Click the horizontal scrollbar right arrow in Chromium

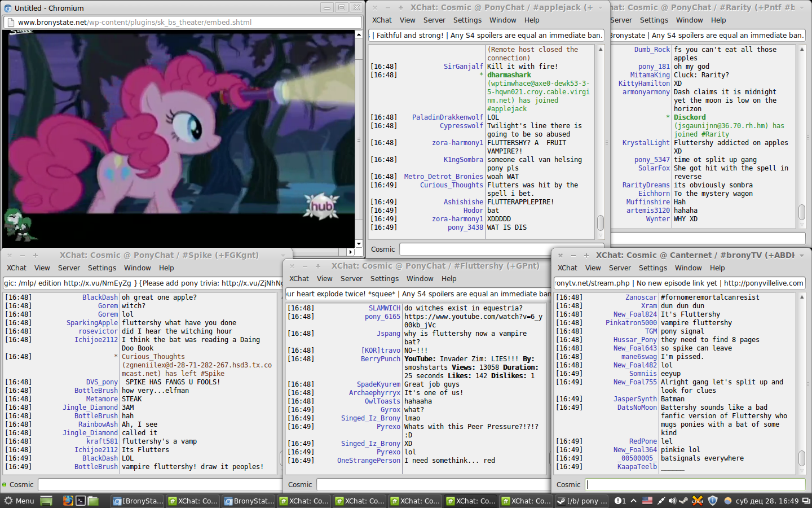point(351,252)
